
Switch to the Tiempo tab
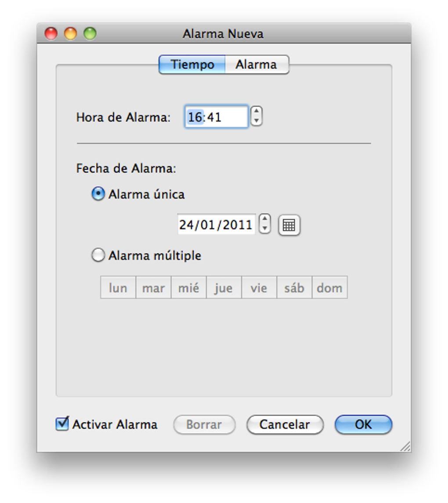[192, 65]
